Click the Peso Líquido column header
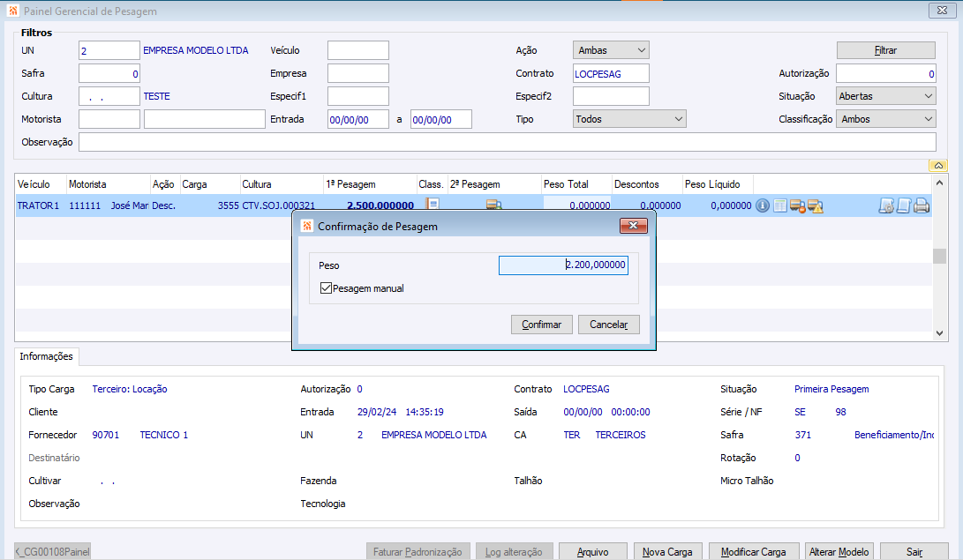Image resolution: width=963 pixels, height=560 pixels. tap(718, 184)
